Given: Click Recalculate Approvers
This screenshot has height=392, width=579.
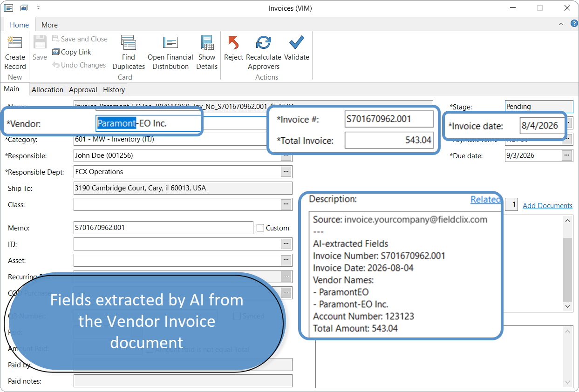Looking at the screenshot, I should click(264, 53).
